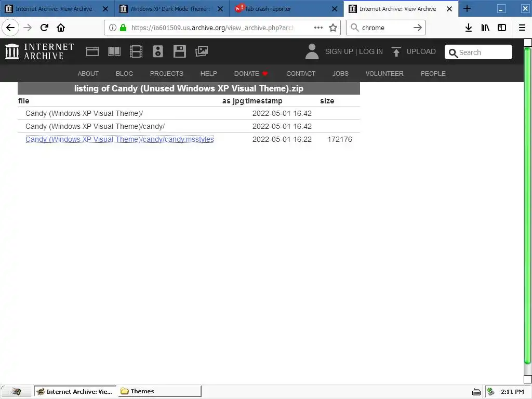
Task: Focus the Internet Archive Search field
Action: pyautogui.click(x=478, y=52)
